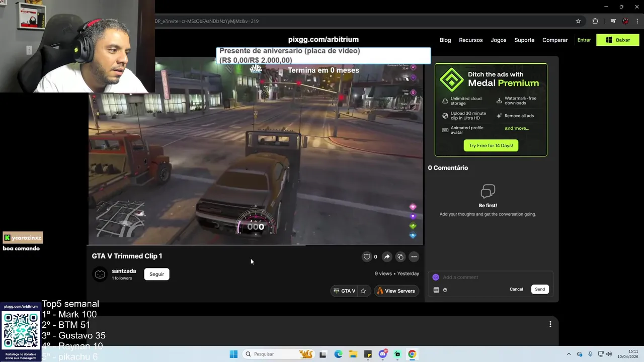Open the cloud sync tray icon
Screen dimensions: 644x362
tap(580, 354)
